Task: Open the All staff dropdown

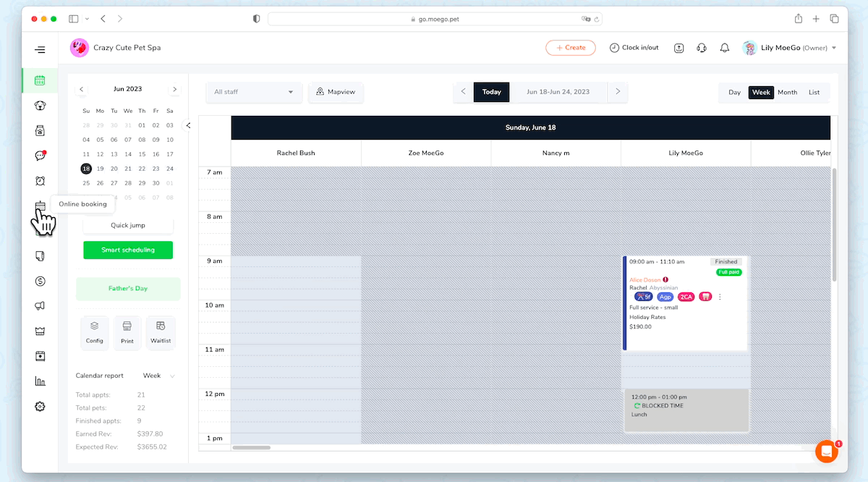Action: click(254, 92)
